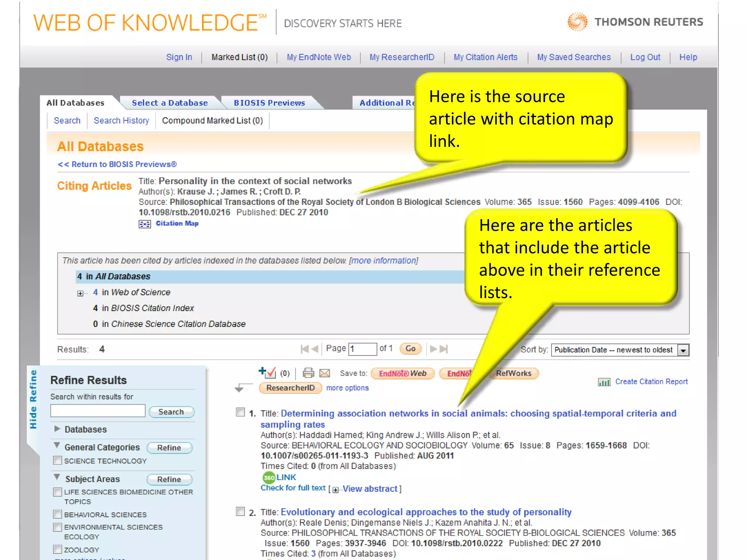Click '4 in BIOSIS Citation Index' row
Viewport: 747px width, 560px height.
(143, 308)
